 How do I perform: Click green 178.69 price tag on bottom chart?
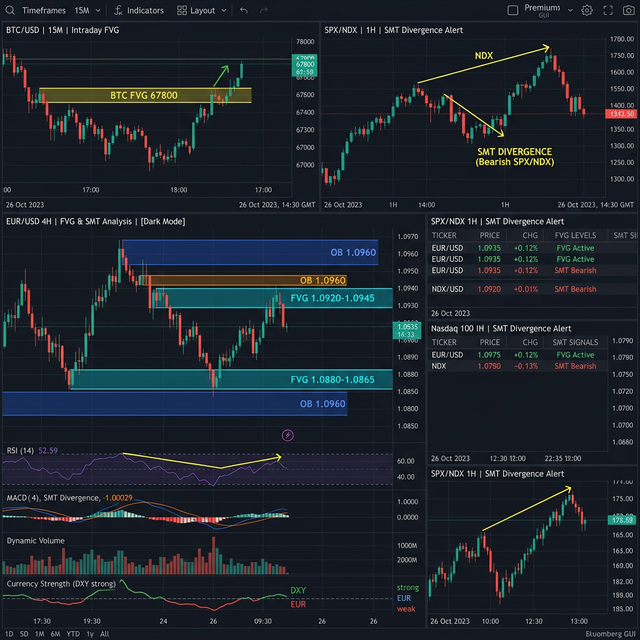coord(622,520)
